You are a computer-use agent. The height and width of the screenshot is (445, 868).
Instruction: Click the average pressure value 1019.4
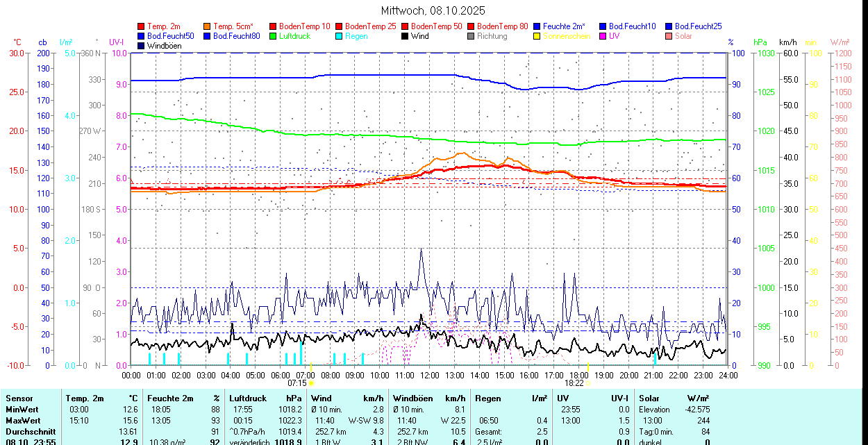pyautogui.click(x=290, y=432)
